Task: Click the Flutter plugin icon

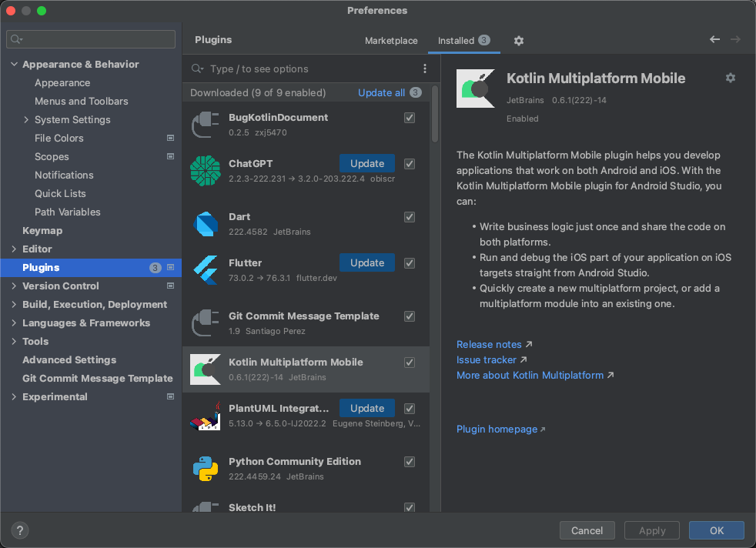Action: 206,270
